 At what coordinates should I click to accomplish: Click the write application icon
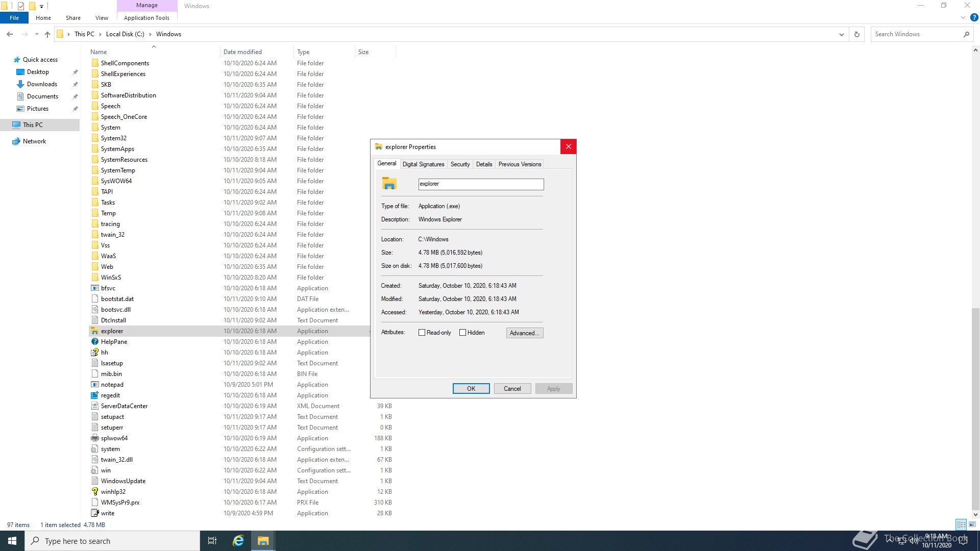click(x=94, y=513)
